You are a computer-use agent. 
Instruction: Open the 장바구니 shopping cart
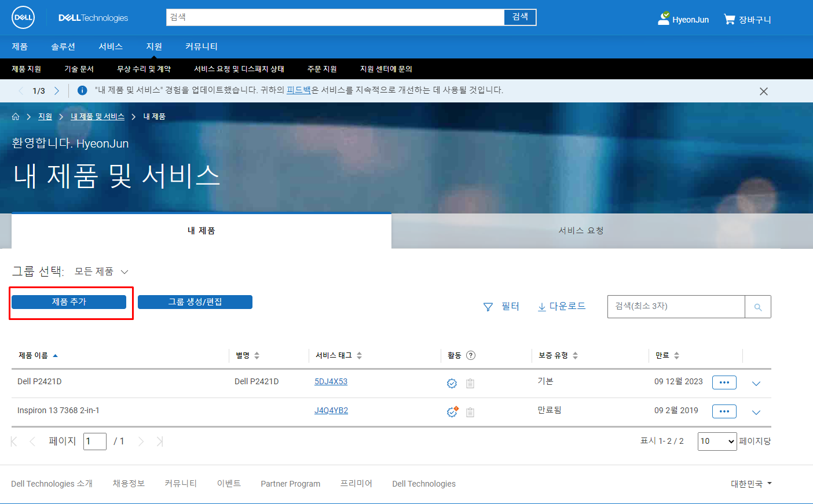click(x=748, y=19)
